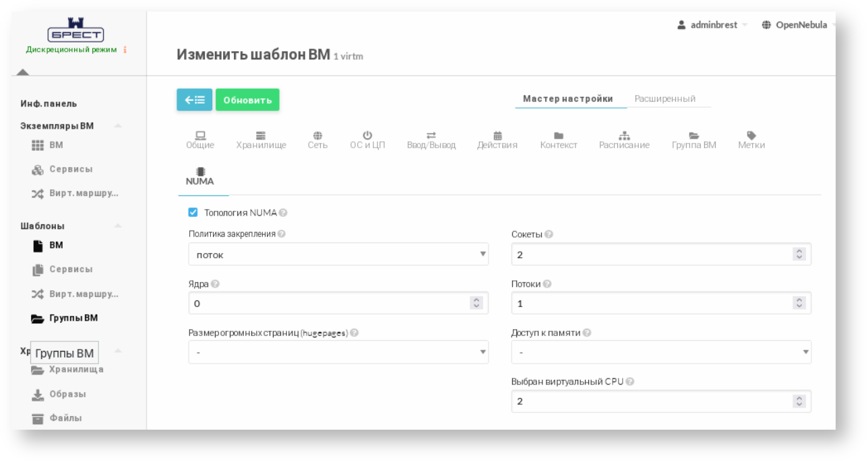Click the БРЕСТ logo
Viewport: 868px width, 462px height.
point(75,30)
